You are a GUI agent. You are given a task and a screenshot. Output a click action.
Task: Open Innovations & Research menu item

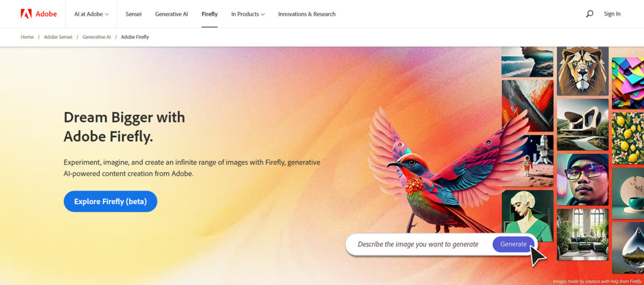pos(307,14)
